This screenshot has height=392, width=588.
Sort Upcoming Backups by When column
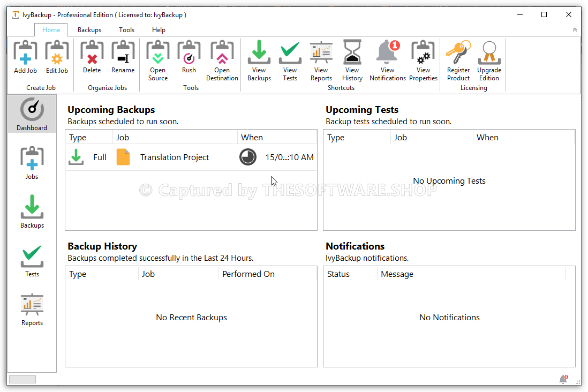pyautogui.click(x=277, y=138)
